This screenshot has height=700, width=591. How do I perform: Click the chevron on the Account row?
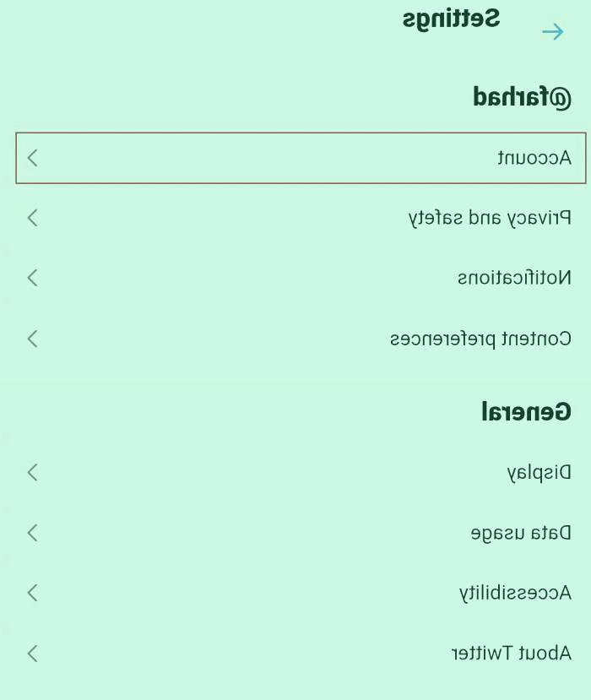click(33, 158)
